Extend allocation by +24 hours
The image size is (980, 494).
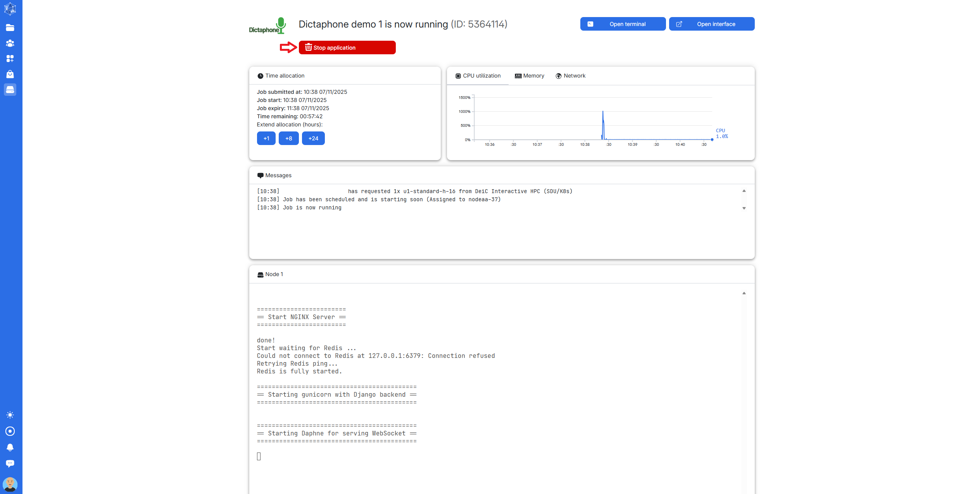313,138
